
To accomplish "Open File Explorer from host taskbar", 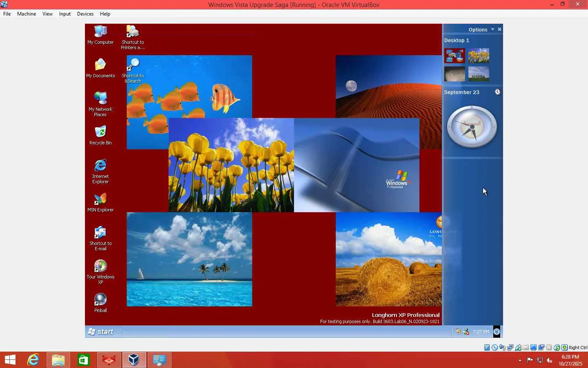I will click(x=58, y=360).
